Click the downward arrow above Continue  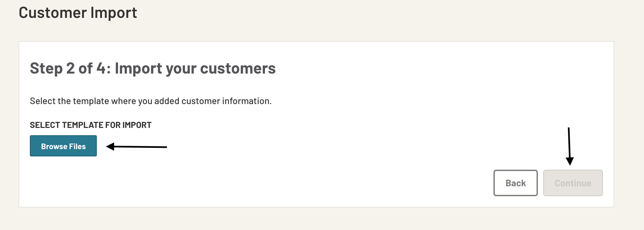click(x=569, y=146)
